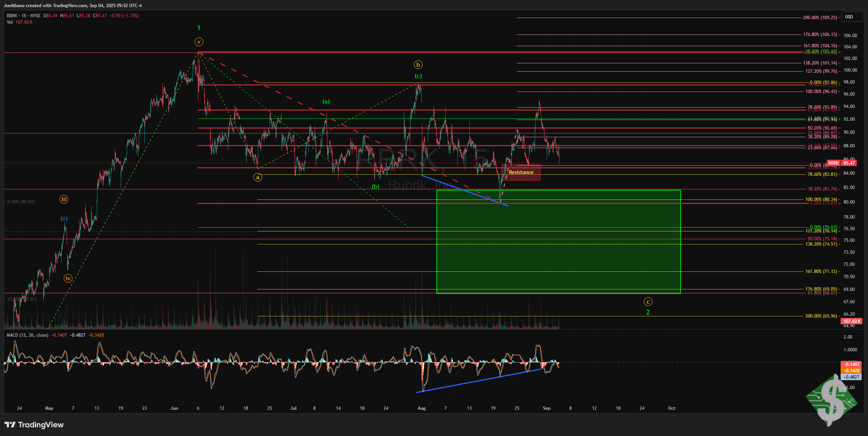The width and height of the screenshot is (868, 436).
Task: Click the RBRK 15 NYSE symbol legend
Action: (23, 16)
